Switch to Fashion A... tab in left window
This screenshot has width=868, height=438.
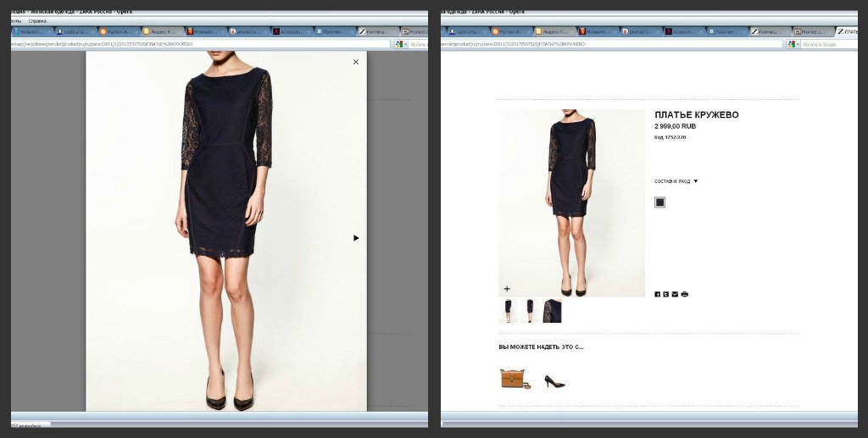118,32
